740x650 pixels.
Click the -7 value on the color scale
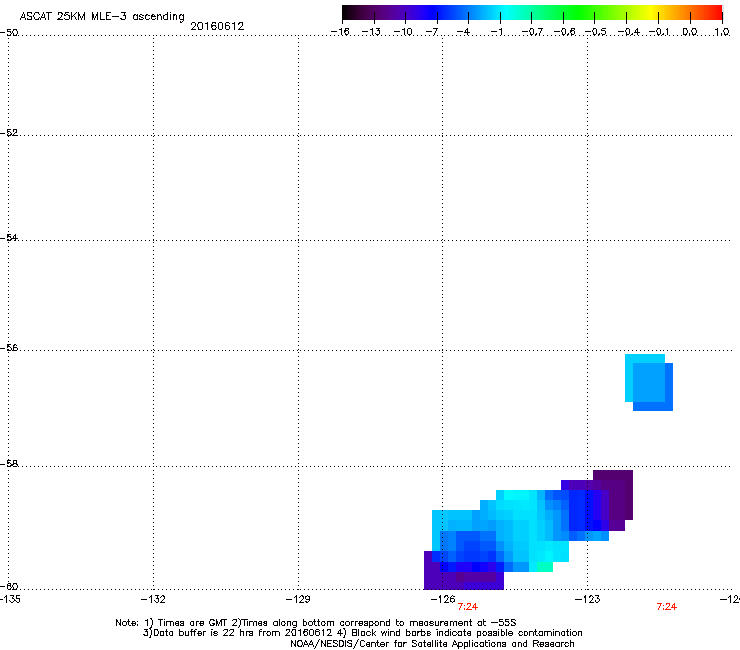432,32
